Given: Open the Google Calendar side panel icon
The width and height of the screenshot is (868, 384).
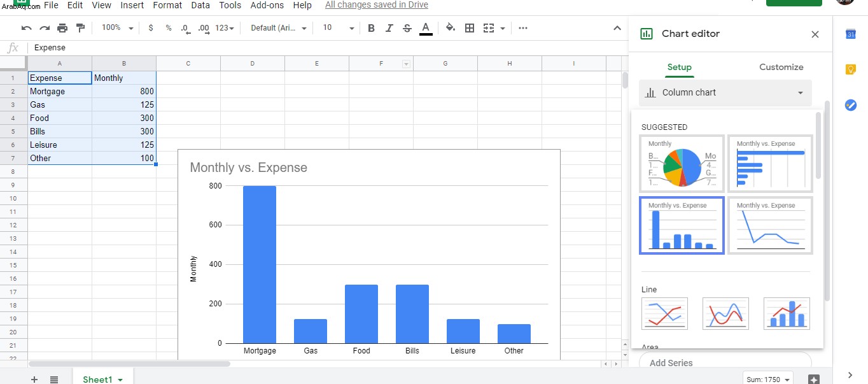Looking at the screenshot, I should point(851,34).
